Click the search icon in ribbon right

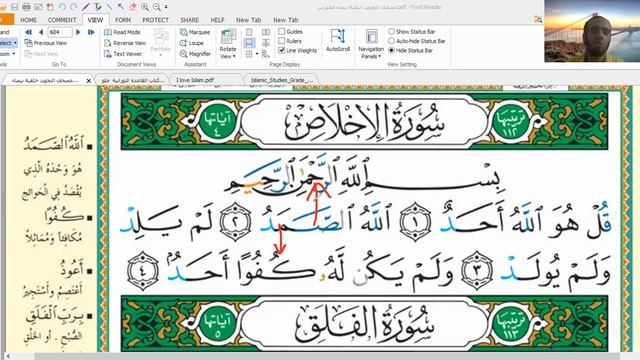point(538,19)
